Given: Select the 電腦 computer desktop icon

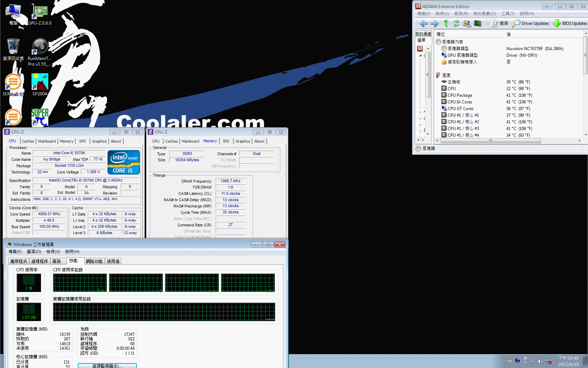Looking at the screenshot, I should coord(13,15).
